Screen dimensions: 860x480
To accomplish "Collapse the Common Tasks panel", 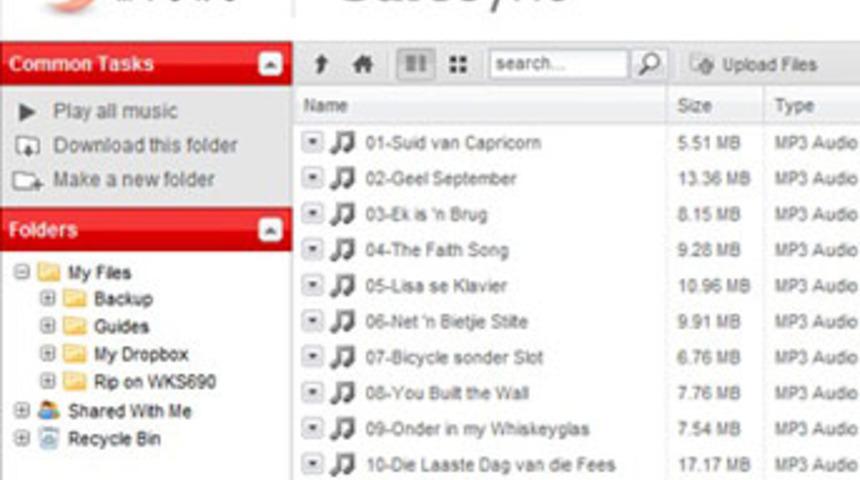I will tap(270, 64).
